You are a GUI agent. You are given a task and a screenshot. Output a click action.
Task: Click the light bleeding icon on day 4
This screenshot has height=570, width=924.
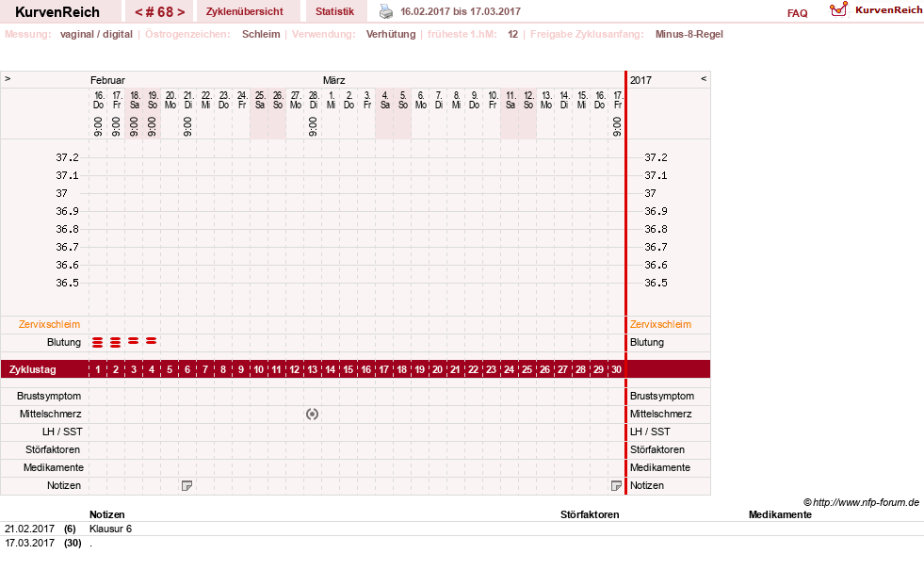click(x=152, y=341)
